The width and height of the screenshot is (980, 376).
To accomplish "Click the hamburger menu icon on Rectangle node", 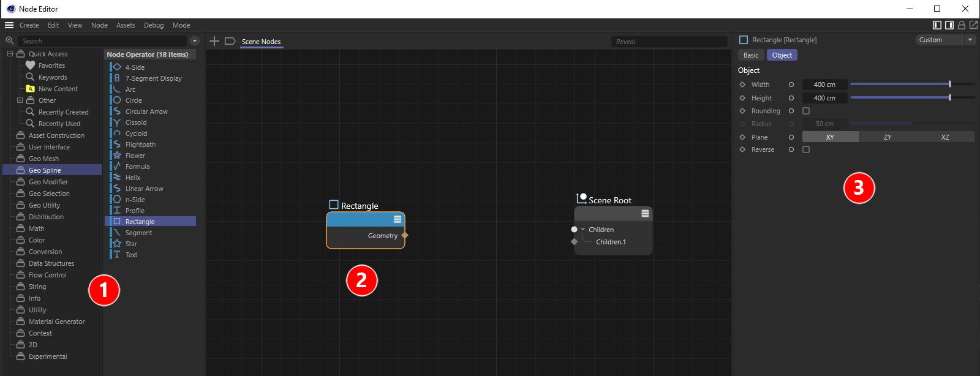I will 398,219.
